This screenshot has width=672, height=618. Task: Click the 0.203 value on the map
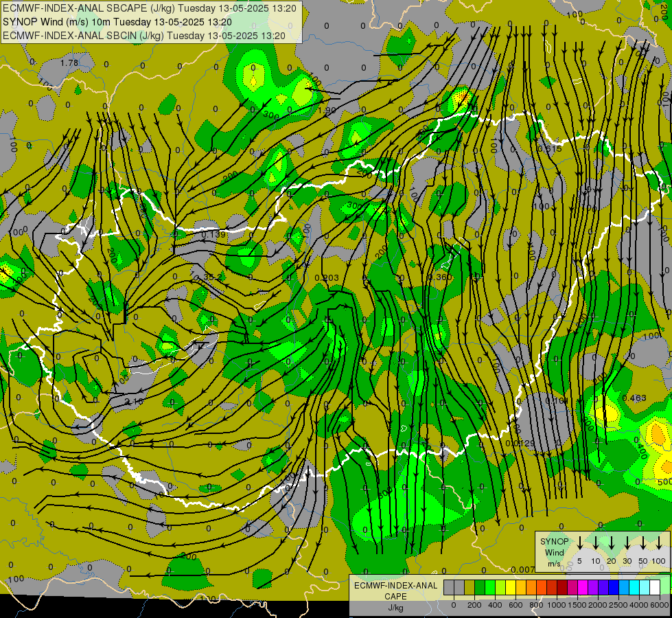(x=327, y=278)
